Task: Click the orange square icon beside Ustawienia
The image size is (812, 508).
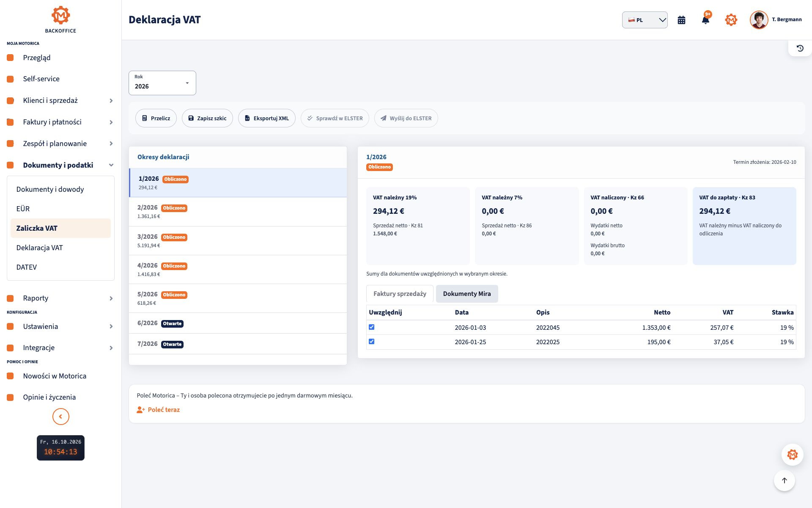Action: pos(11,326)
